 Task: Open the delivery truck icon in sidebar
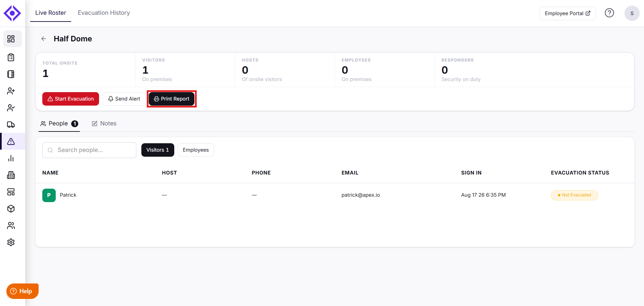coord(11,125)
